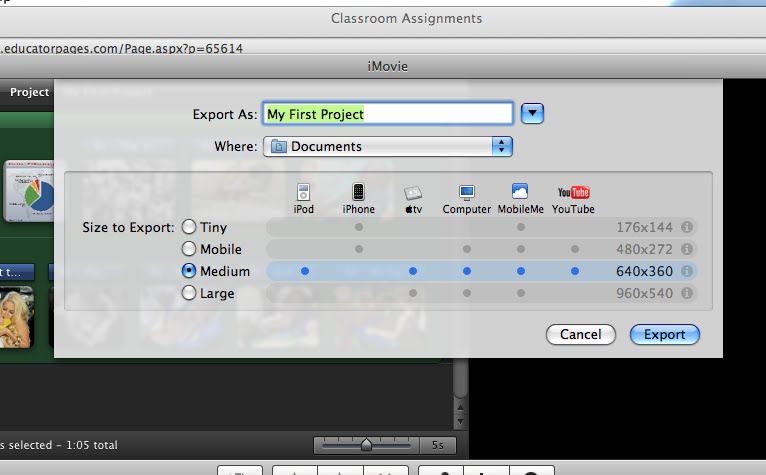The width and height of the screenshot is (766, 475).
Task: Click the iPod device icon
Action: [x=303, y=192]
